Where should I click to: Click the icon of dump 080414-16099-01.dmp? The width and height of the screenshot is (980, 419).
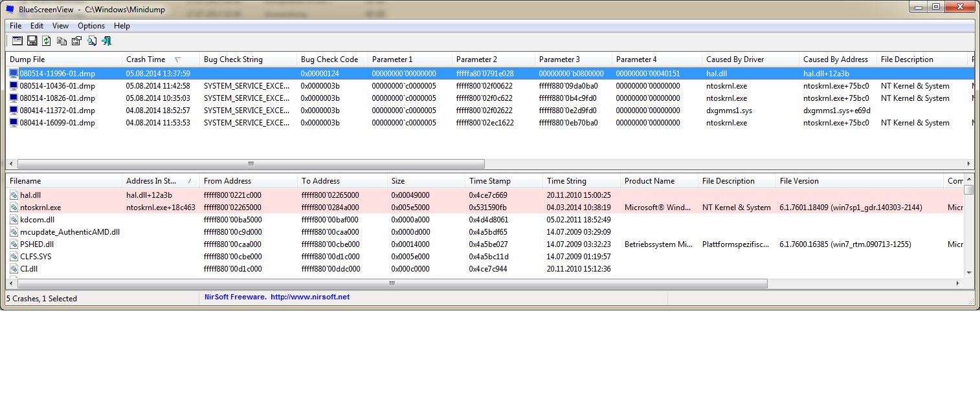click(x=14, y=123)
